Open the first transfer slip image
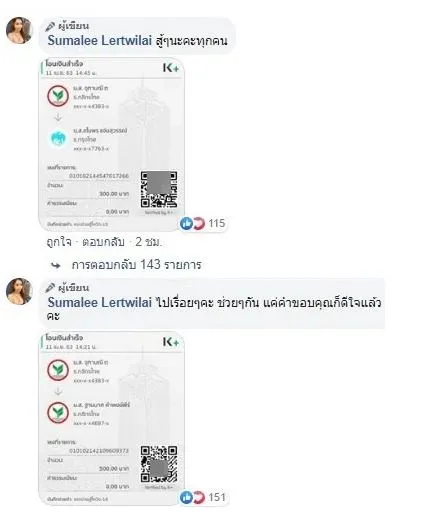 (x=112, y=144)
